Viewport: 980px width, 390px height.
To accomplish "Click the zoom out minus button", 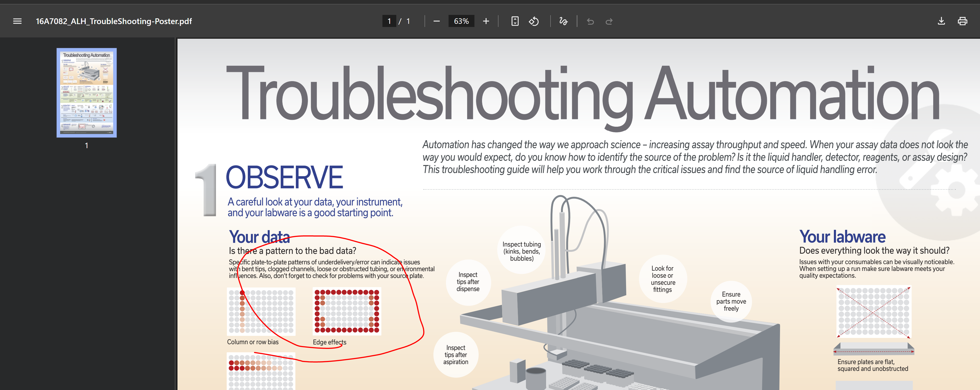I will [436, 21].
